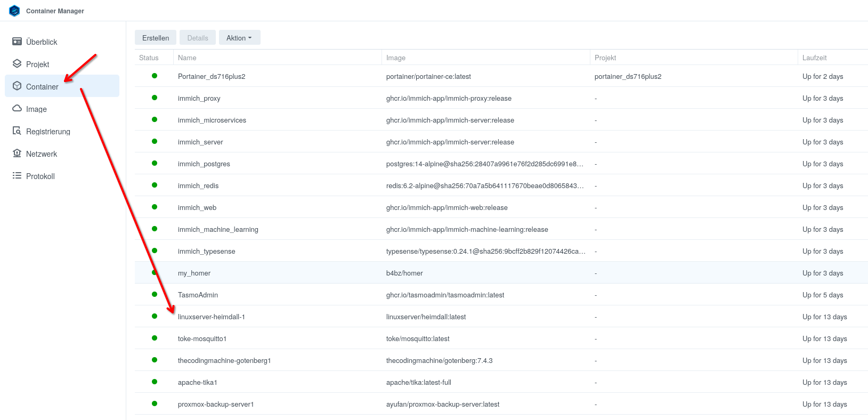The width and height of the screenshot is (868, 420).
Task: Click the b4bz/homer image cell
Action: pyautogui.click(x=404, y=273)
